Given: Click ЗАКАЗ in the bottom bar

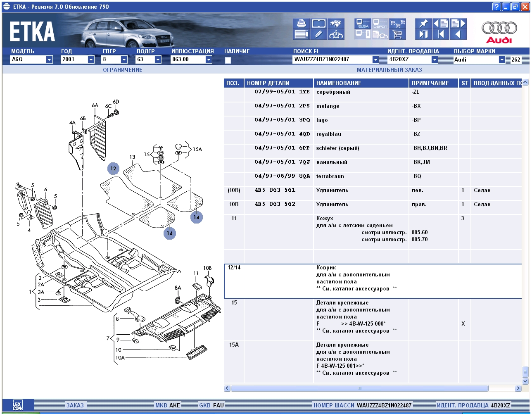Looking at the screenshot, I should pyautogui.click(x=75, y=405).
